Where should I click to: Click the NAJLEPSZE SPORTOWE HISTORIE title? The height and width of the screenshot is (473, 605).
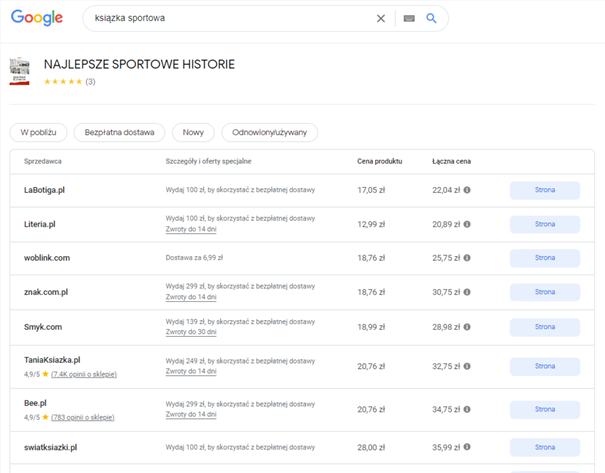(x=139, y=64)
